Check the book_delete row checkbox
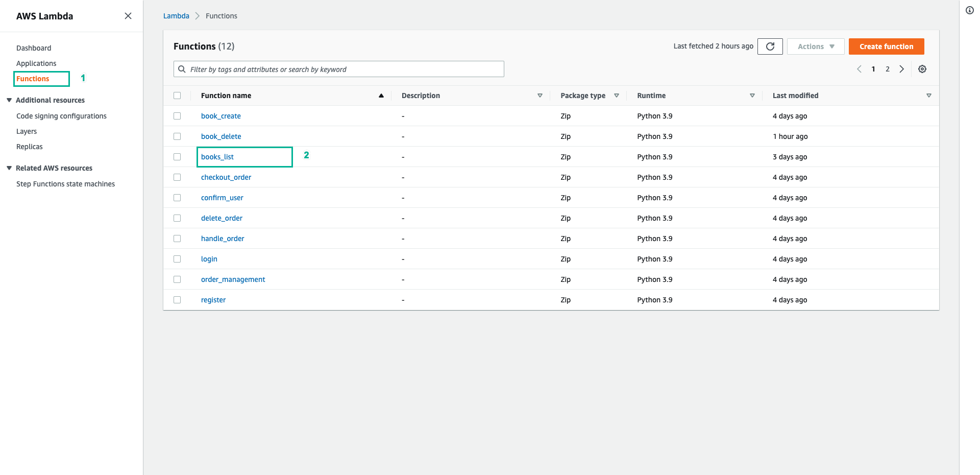This screenshot has width=980, height=475. click(x=177, y=136)
